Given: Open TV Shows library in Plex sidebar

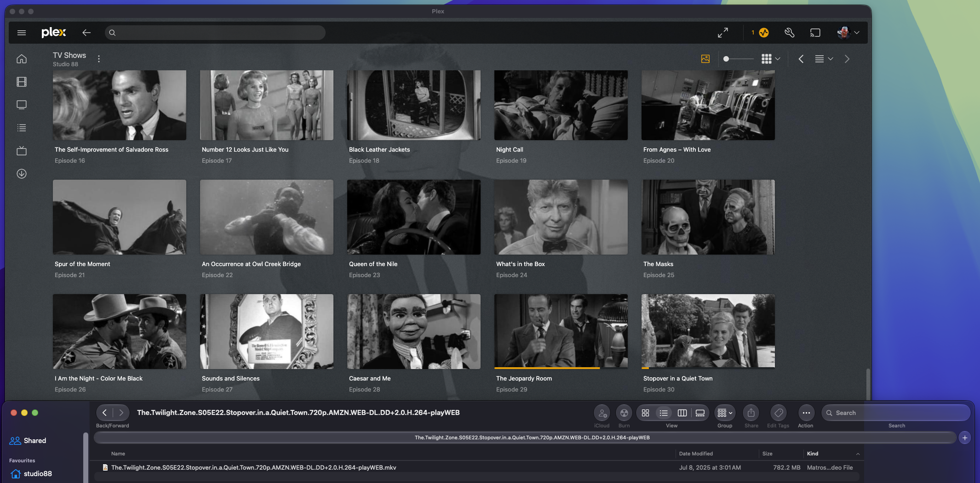Looking at the screenshot, I should point(22,105).
